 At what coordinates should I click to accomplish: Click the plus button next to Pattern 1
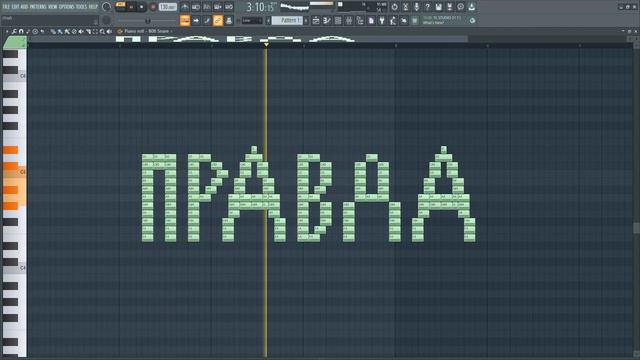(306, 20)
